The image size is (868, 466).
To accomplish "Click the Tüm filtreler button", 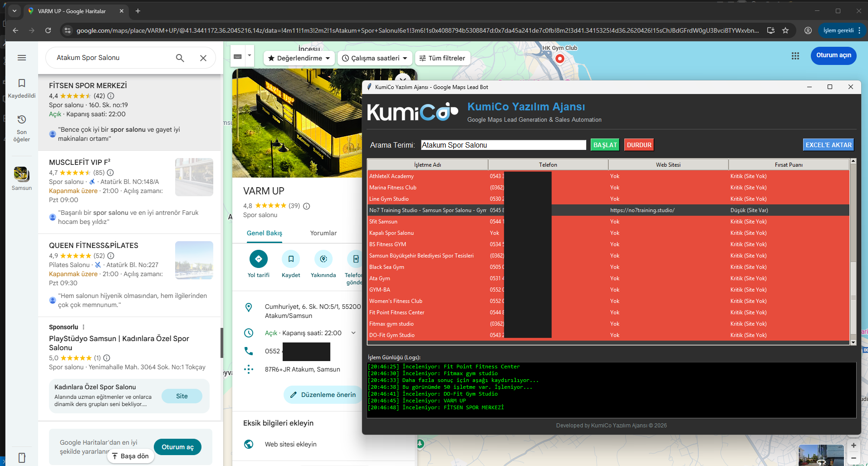I will 442,58.
